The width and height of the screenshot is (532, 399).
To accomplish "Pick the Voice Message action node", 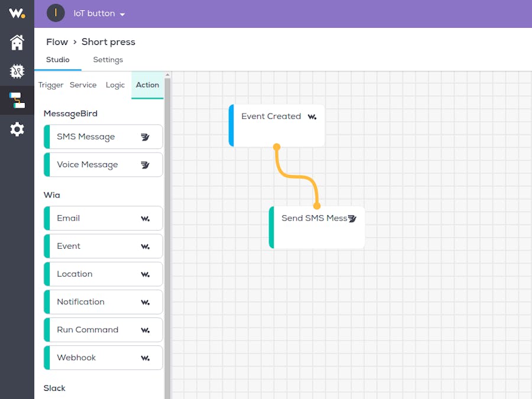I will pyautogui.click(x=103, y=164).
